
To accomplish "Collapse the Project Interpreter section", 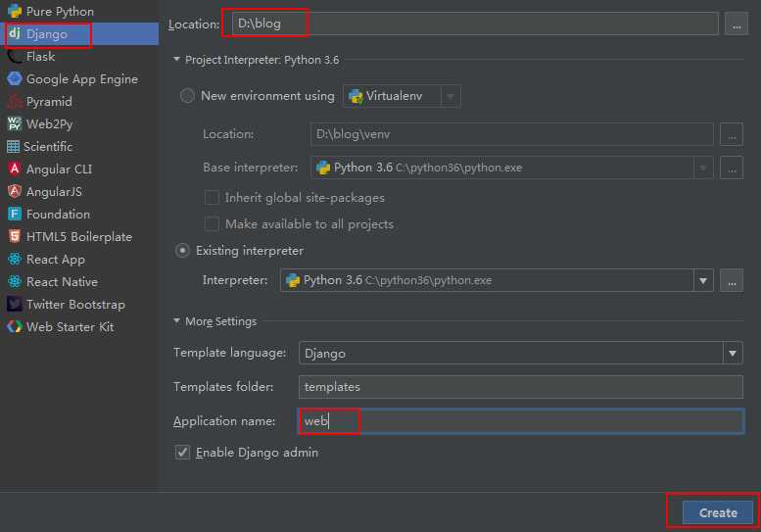I will (x=176, y=59).
